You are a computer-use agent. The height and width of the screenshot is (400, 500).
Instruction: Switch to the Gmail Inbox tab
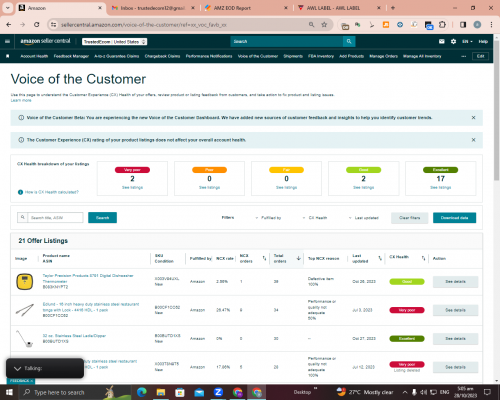[153, 8]
